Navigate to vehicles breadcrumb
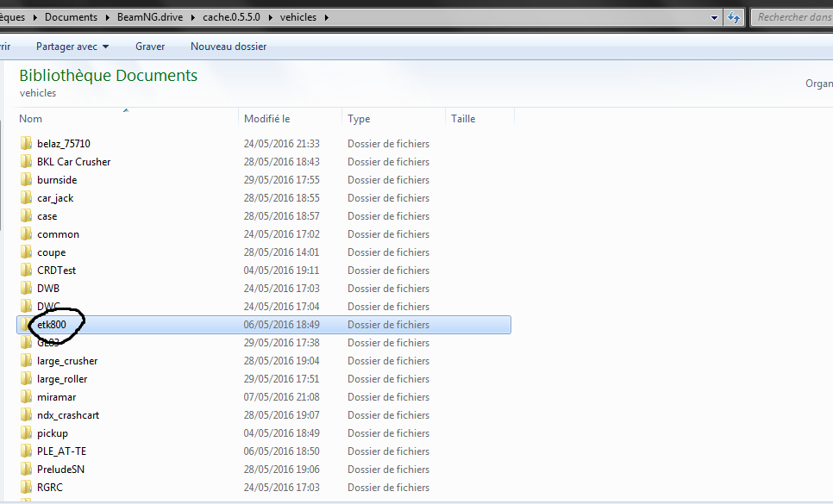This screenshot has height=504, width=833. (298, 17)
